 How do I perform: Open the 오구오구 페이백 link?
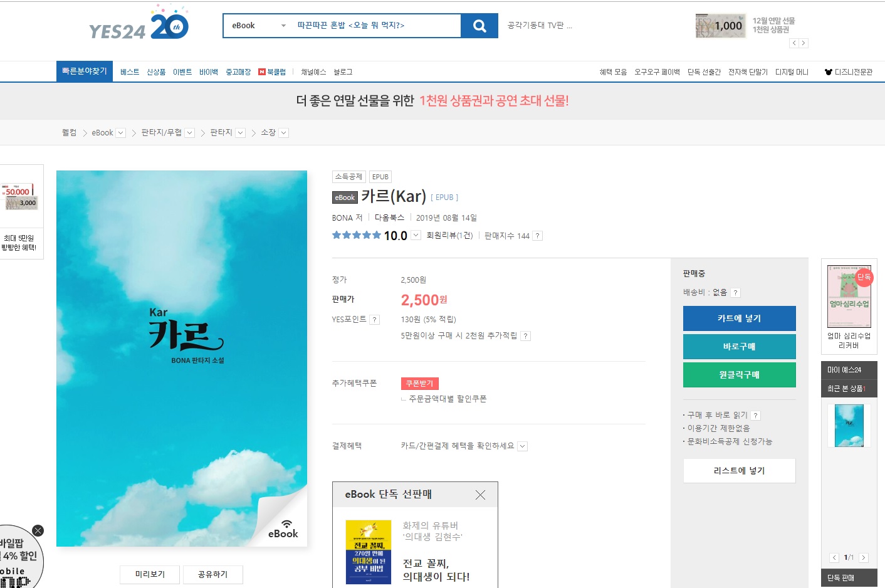(x=657, y=72)
